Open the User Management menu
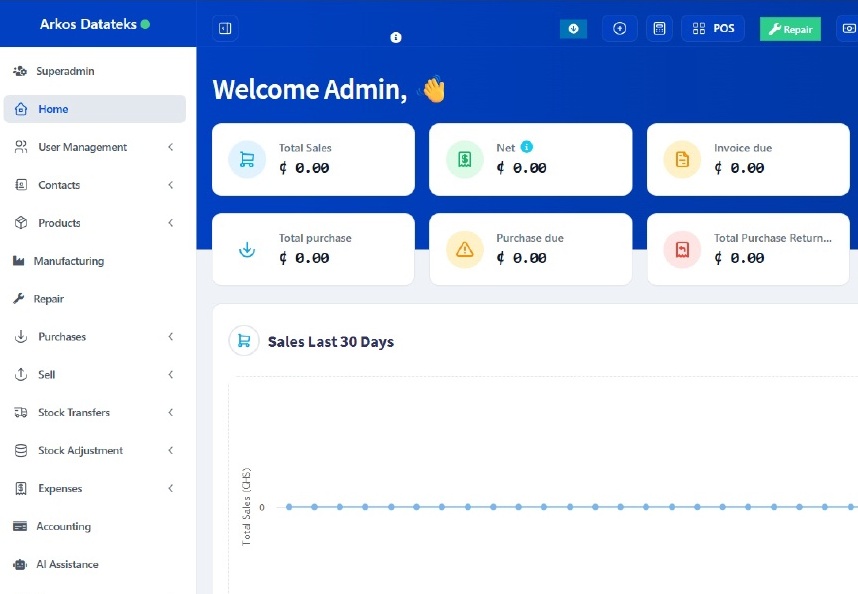858x594 pixels. 95,147
